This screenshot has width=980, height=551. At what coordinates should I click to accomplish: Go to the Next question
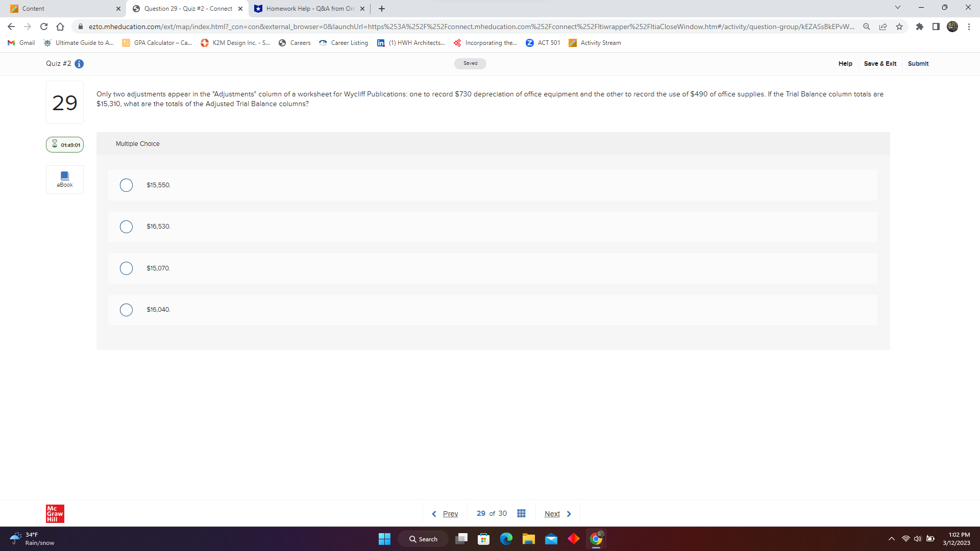(552, 513)
